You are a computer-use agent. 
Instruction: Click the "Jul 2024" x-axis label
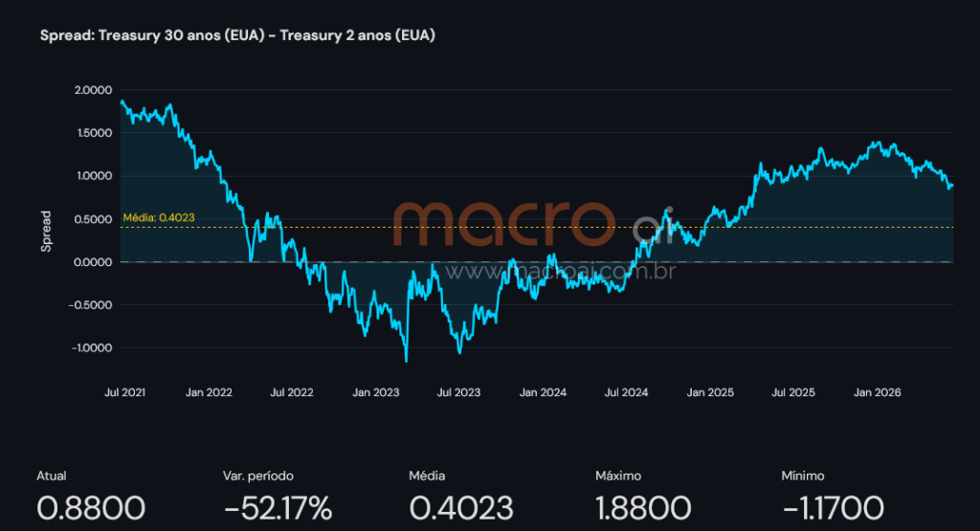point(626,392)
